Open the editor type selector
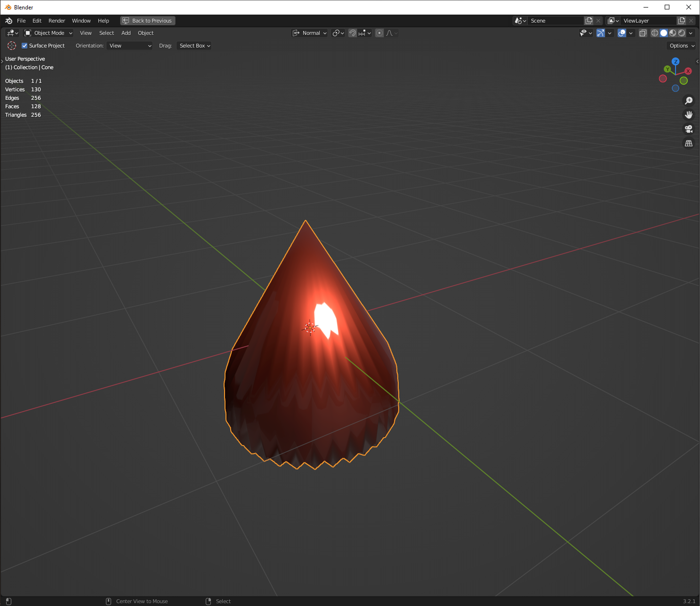700x606 pixels. 12,33
